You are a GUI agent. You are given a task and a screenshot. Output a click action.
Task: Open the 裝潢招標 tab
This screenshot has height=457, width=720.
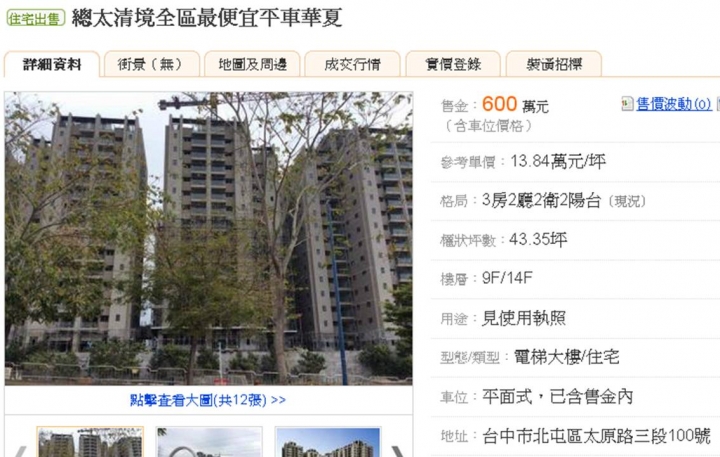pyautogui.click(x=554, y=64)
